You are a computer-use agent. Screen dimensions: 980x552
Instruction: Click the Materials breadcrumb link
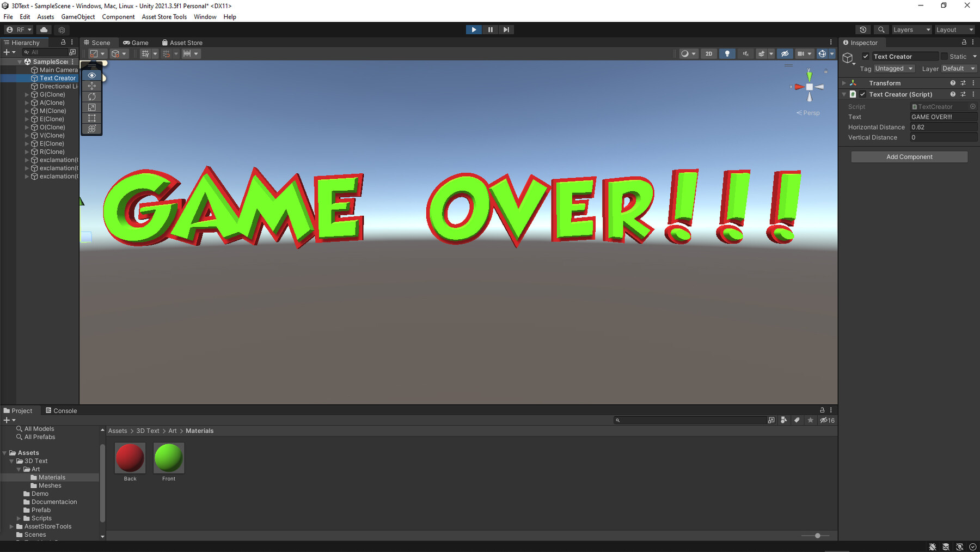pos(199,430)
